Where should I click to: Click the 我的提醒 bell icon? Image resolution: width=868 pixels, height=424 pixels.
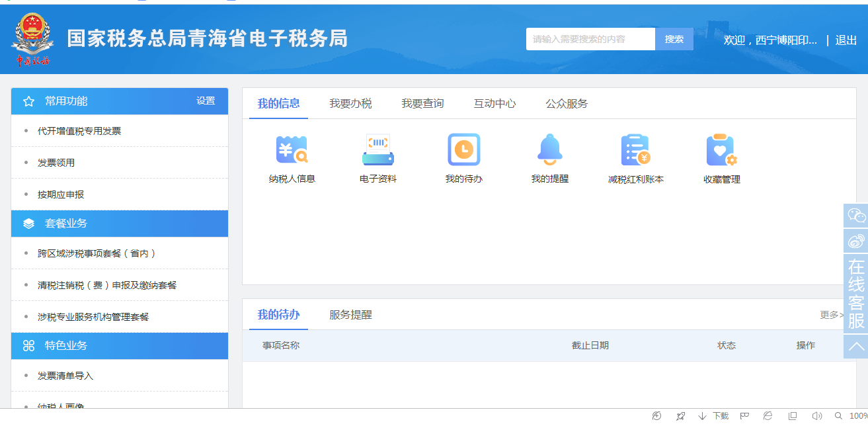tap(549, 150)
